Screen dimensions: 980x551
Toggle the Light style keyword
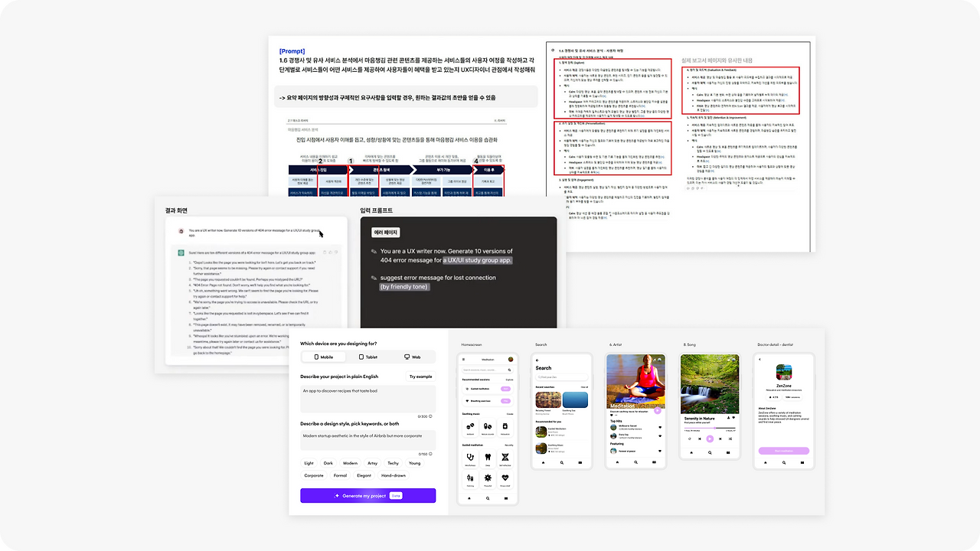[x=309, y=463]
